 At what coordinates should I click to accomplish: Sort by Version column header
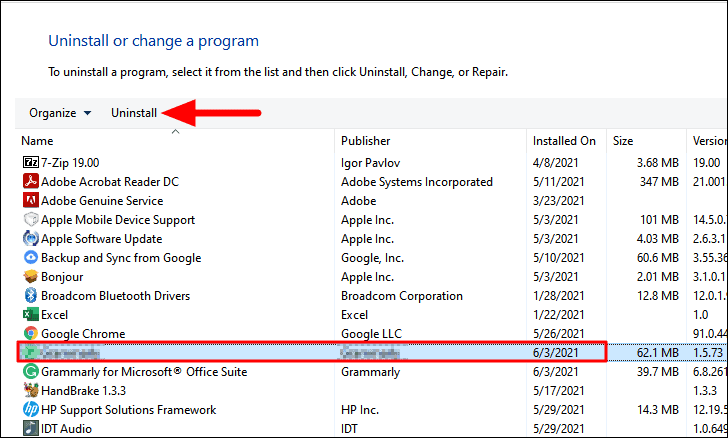(710, 141)
